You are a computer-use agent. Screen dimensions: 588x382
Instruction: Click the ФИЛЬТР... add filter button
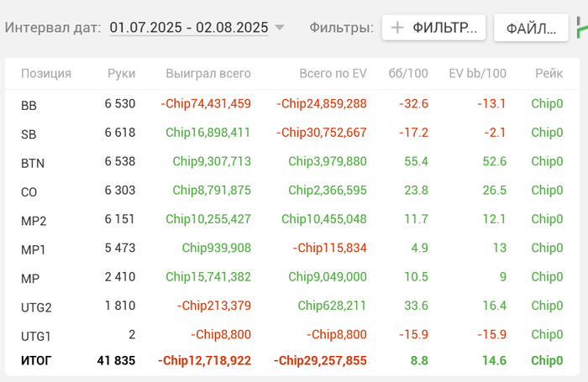click(x=434, y=28)
